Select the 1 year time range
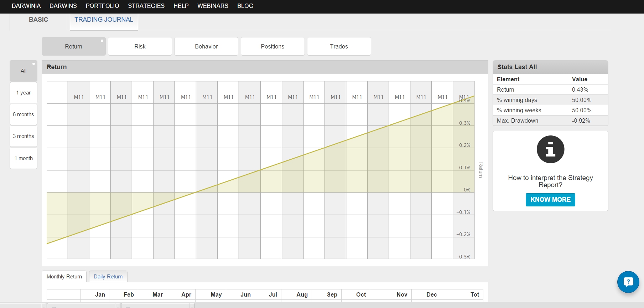Image resolution: width=644 pixels, height=308 pixels. point(24,93)
